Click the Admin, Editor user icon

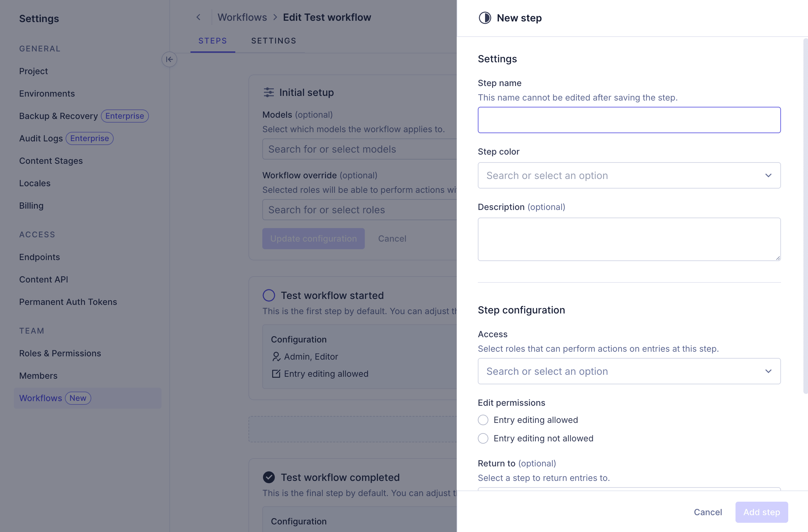(276, 356)
